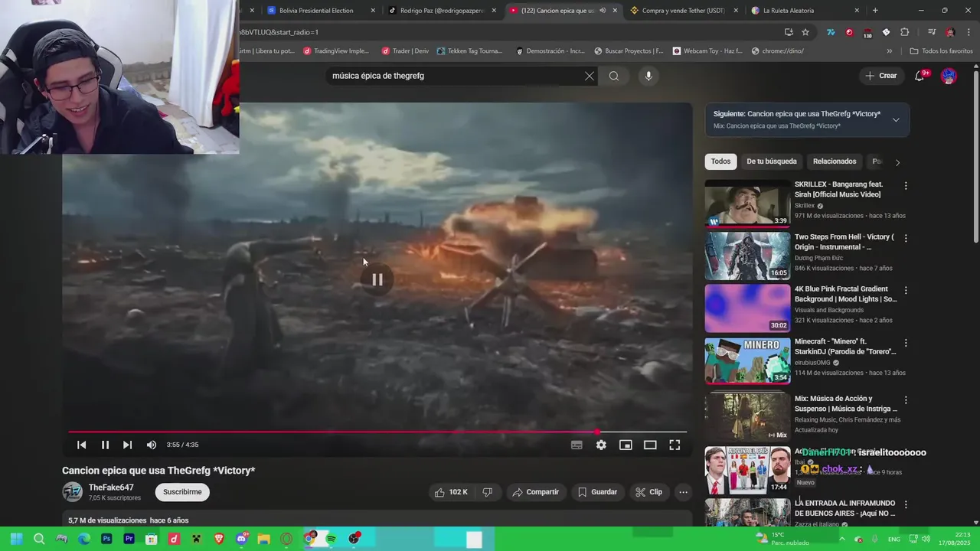Open the Extensions puzzle icon
980x551 pixels.
point(904,32)
